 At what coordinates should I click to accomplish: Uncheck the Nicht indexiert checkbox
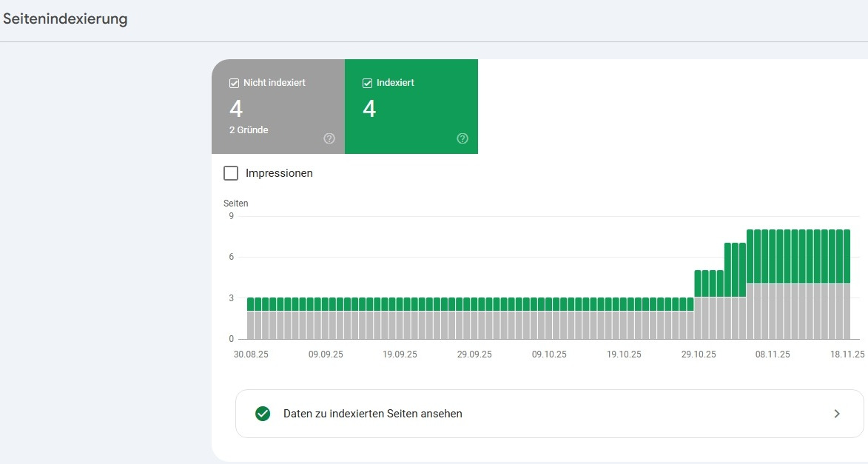[x=235, y=83]
